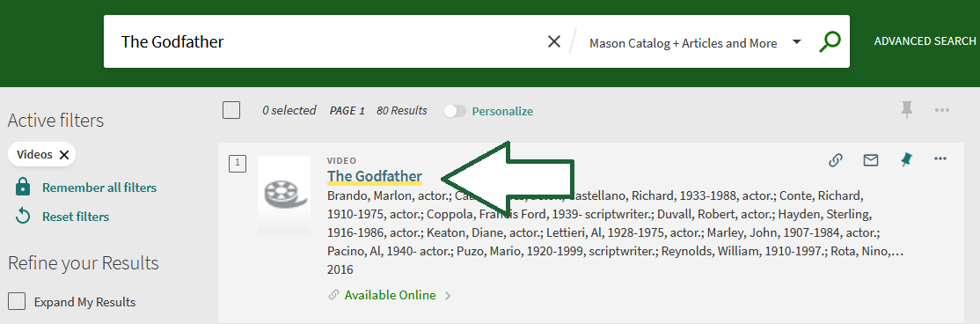Viewport: 980px width, 324px height.
Task: Open the Mason Catalog scope dropdown
Action: point(695,42)
